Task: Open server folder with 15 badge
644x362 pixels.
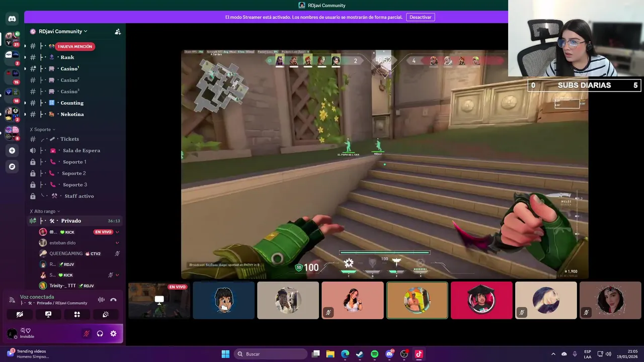Action: tap(12, 76)
